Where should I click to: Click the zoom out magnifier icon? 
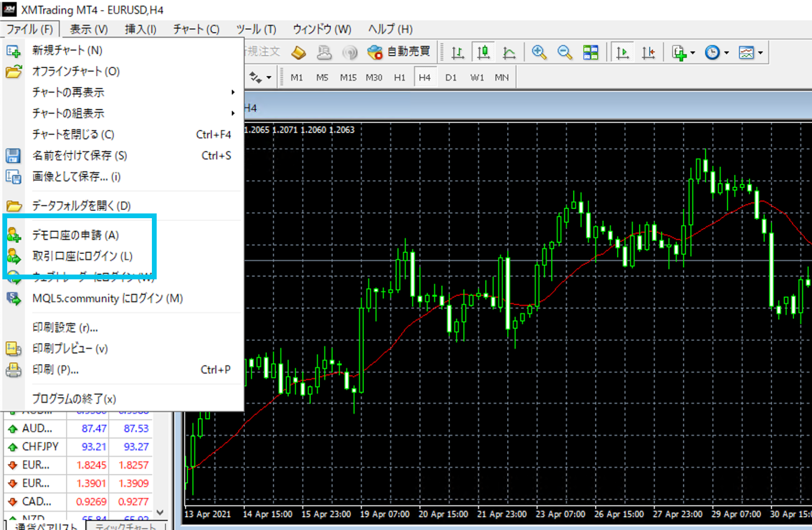click(x=565, y=52)
